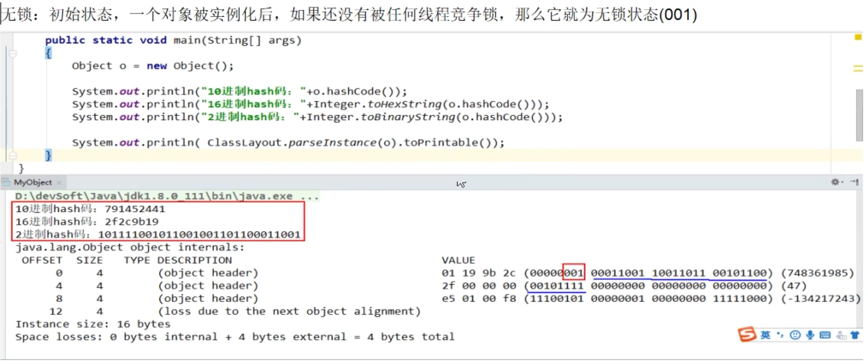868x361 pixels.
Task: Open the soft keyboard icon
Action: click(825, 335)
